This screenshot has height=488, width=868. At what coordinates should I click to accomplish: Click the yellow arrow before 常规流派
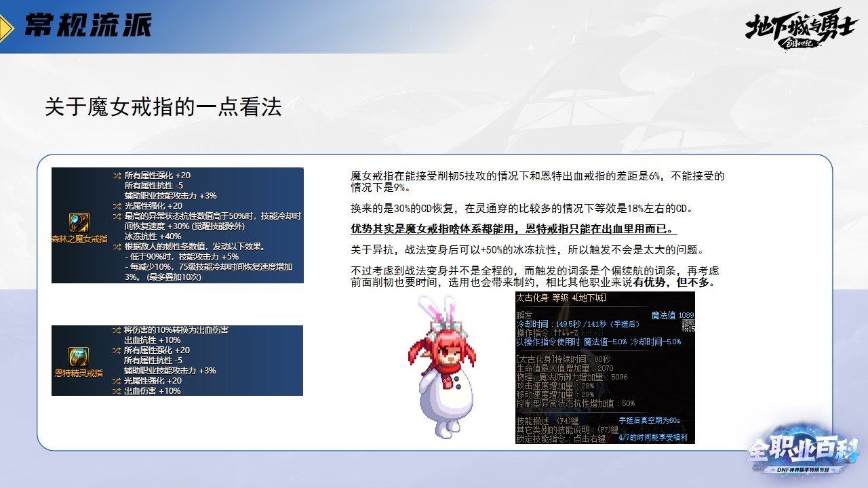(x=7, y=27)
